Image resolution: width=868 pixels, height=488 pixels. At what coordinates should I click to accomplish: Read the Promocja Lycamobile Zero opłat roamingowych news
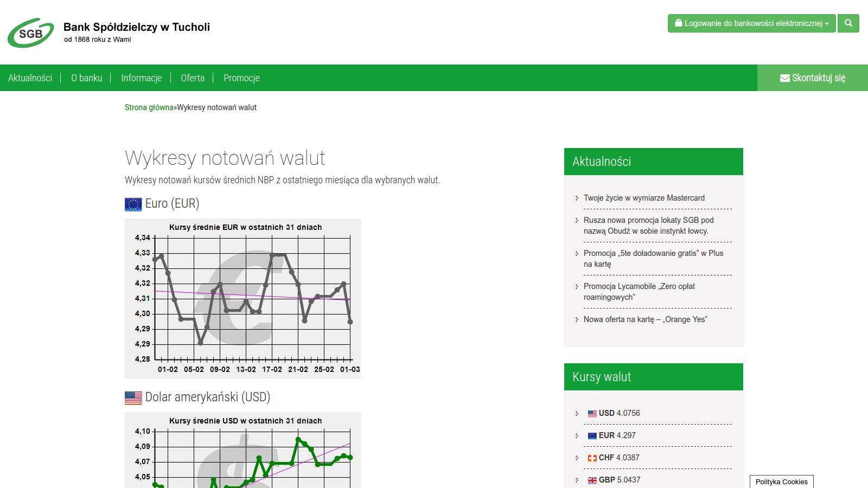639,292
